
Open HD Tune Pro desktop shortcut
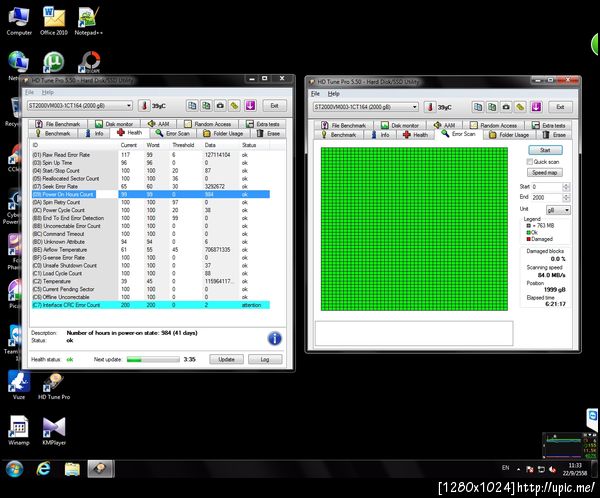(54, 387)
